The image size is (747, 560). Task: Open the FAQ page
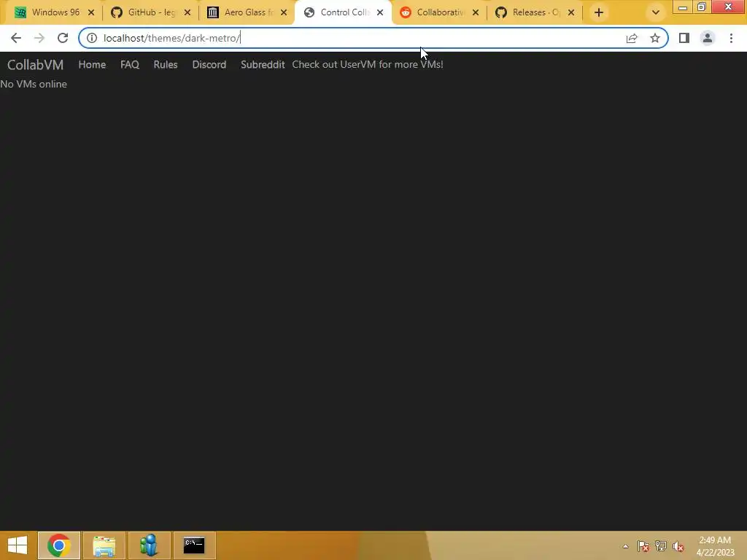click(x=130, y=64)
